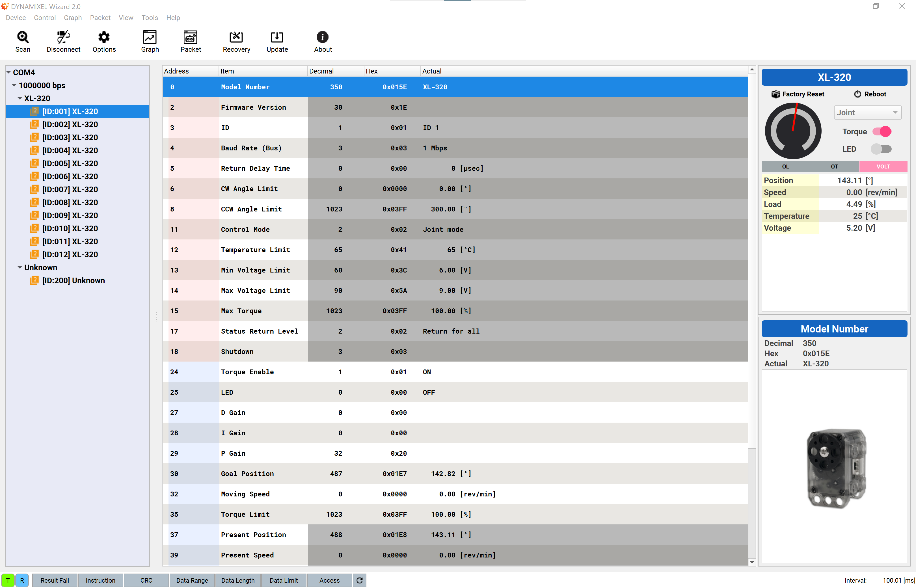Select device ID:008 XL-320 icon
The height and width of the screenshot is (588, 916).
(x=34, y=202)
